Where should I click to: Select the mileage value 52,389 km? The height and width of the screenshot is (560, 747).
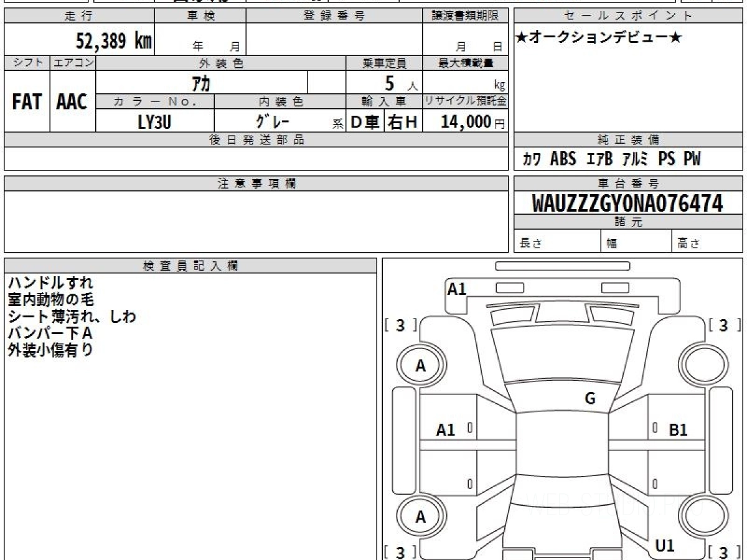point(114,41)
